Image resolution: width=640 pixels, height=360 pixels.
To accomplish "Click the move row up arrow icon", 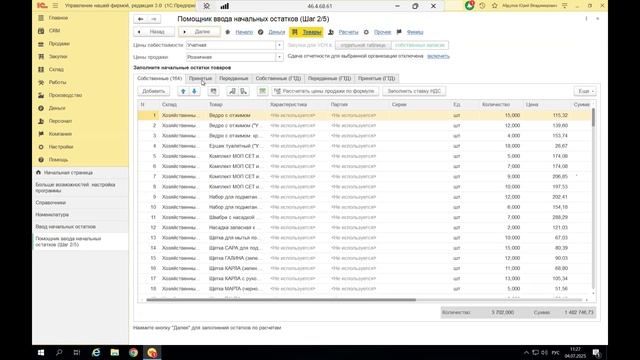I will pyautogui.click(x=183, y=91).
